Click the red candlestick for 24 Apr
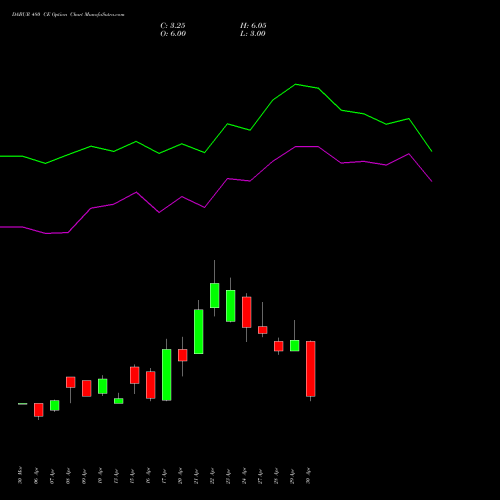This screenshot has width=500, height=500. [247, 312]
